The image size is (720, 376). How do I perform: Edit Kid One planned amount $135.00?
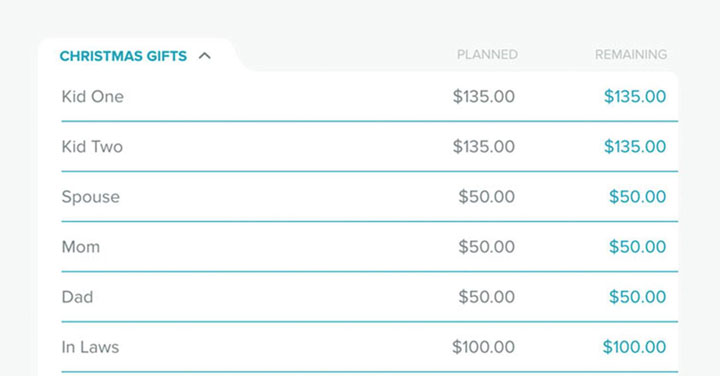[x=484, y=96]
